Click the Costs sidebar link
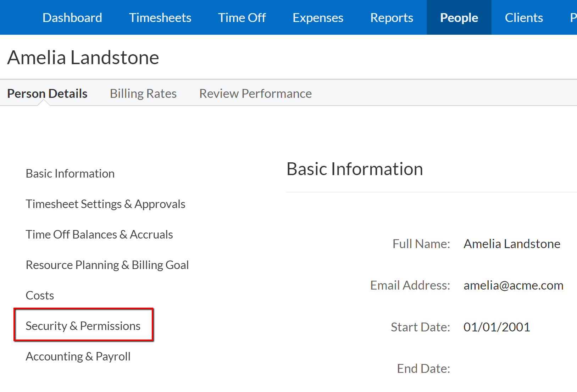 40,296
